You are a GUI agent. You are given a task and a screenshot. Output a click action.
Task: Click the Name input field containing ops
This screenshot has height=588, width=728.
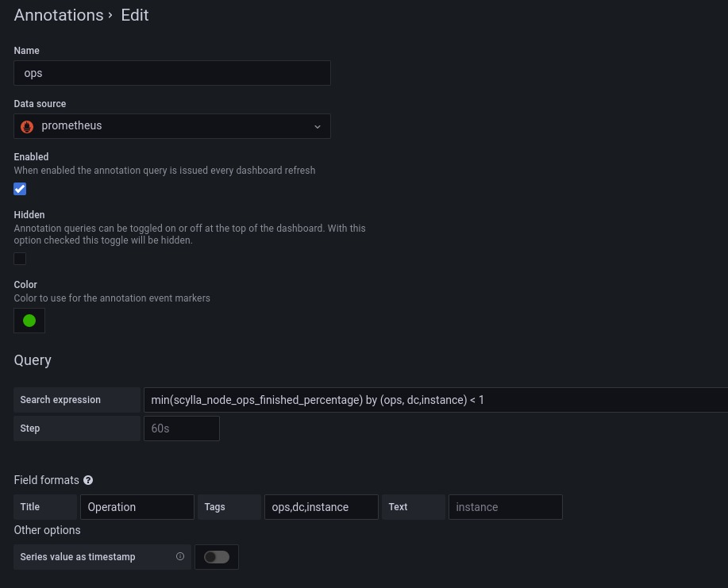172,73
